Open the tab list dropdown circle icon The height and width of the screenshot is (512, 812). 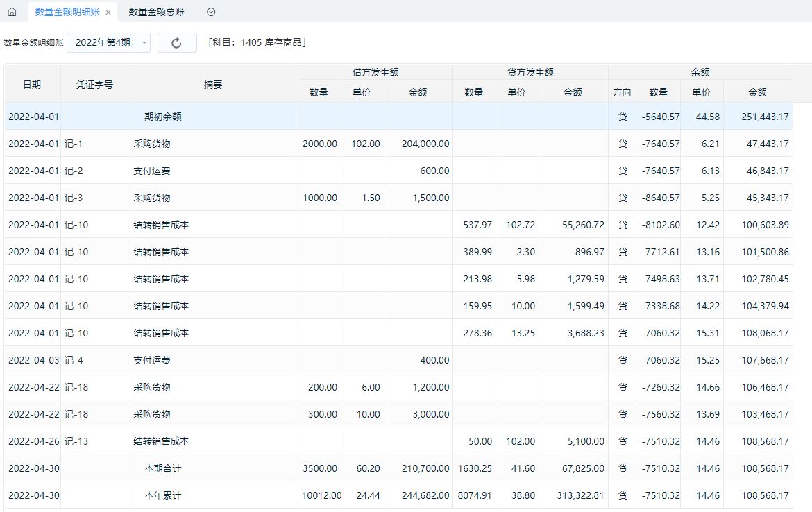[x=211, y=12]
